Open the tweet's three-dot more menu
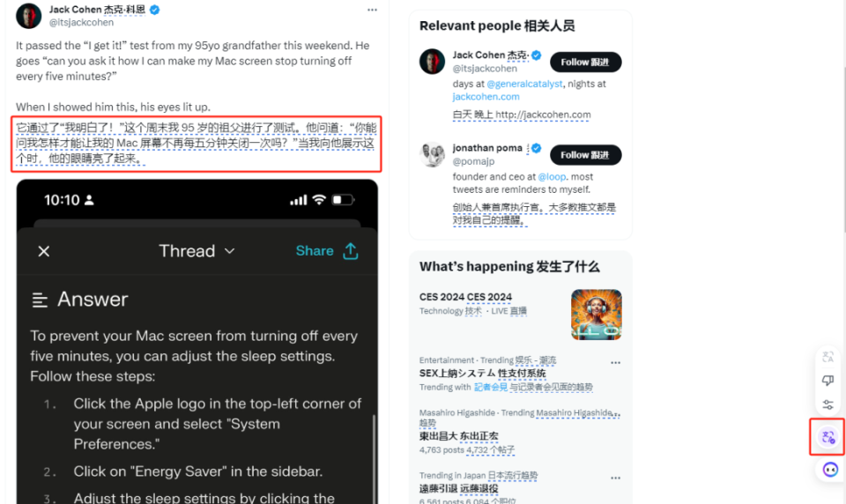This screenshot has height=504, width=846. pyautogui.click(x=372, y=10)
